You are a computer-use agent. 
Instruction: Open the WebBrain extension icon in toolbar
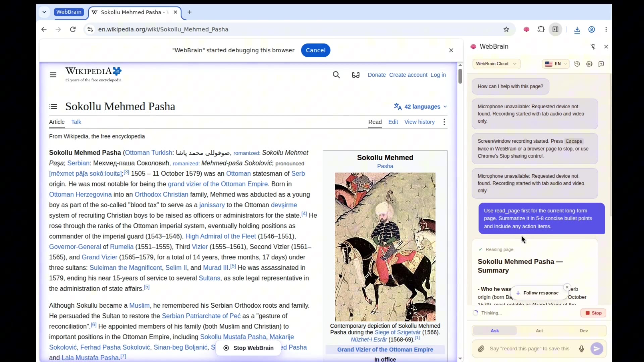[x=527, y=29]
